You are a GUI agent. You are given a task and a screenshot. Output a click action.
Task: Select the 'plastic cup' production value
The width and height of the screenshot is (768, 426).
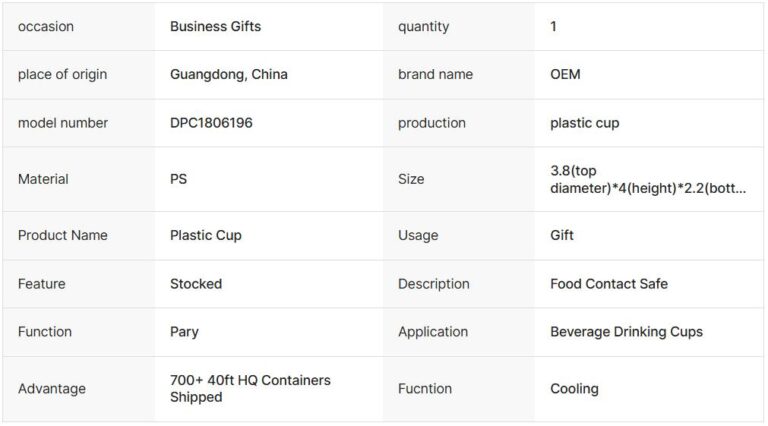pyautogui.click(x=584, y=123)
